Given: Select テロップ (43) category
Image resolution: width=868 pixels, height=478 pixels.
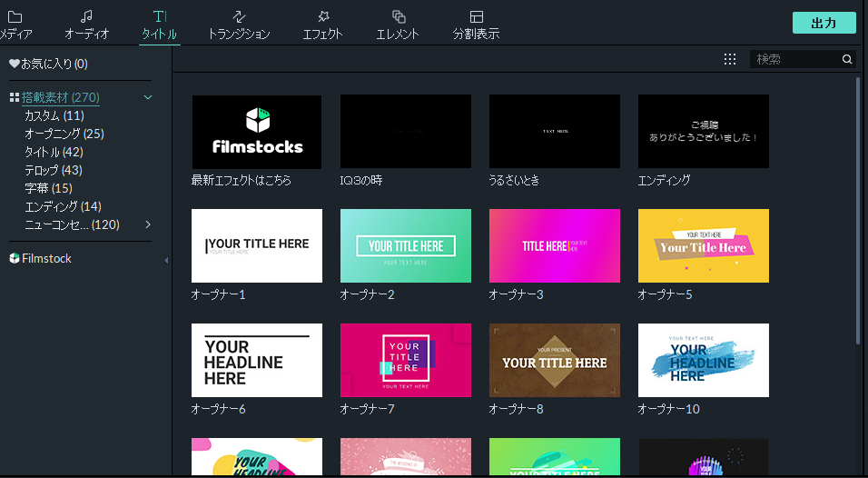Looking at the screenshot, I should click(x=54, y=170).
